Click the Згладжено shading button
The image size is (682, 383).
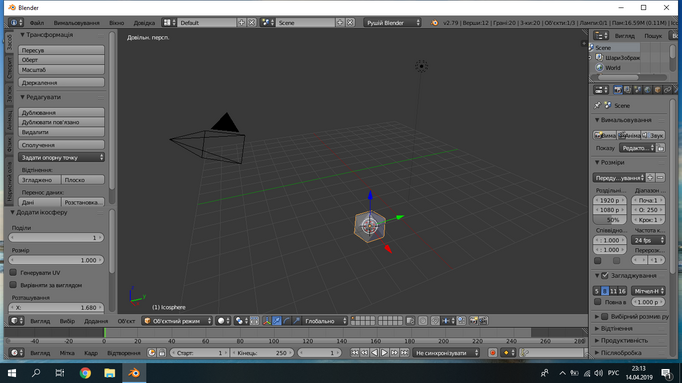pos(40,180)
